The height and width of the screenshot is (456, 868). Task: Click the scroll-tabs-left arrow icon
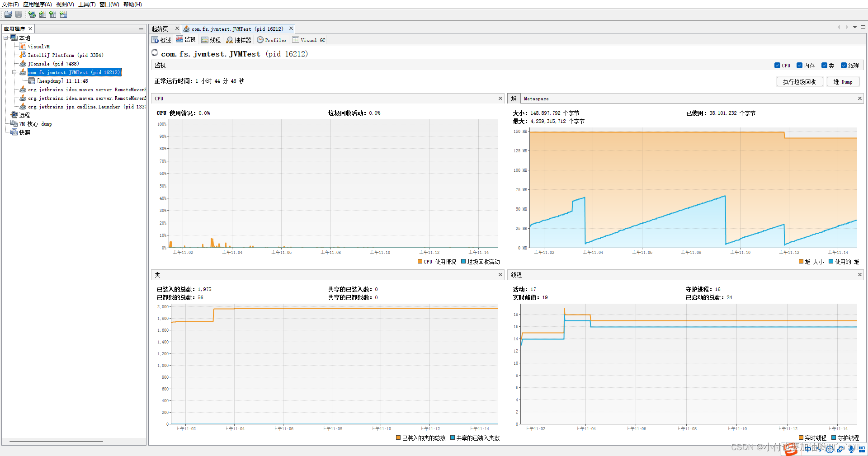pyautogui.click(x=839, y=27)
